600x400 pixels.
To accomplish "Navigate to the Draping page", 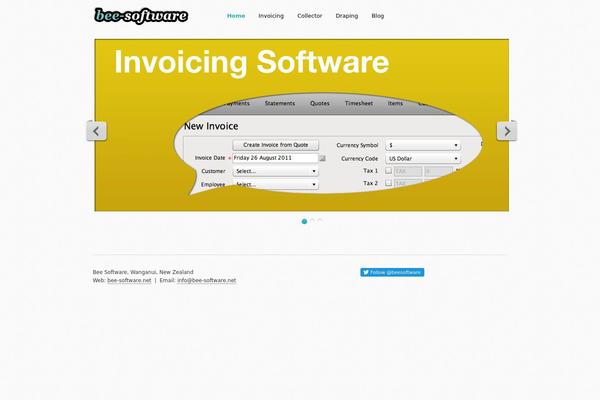I will (347, 16).
